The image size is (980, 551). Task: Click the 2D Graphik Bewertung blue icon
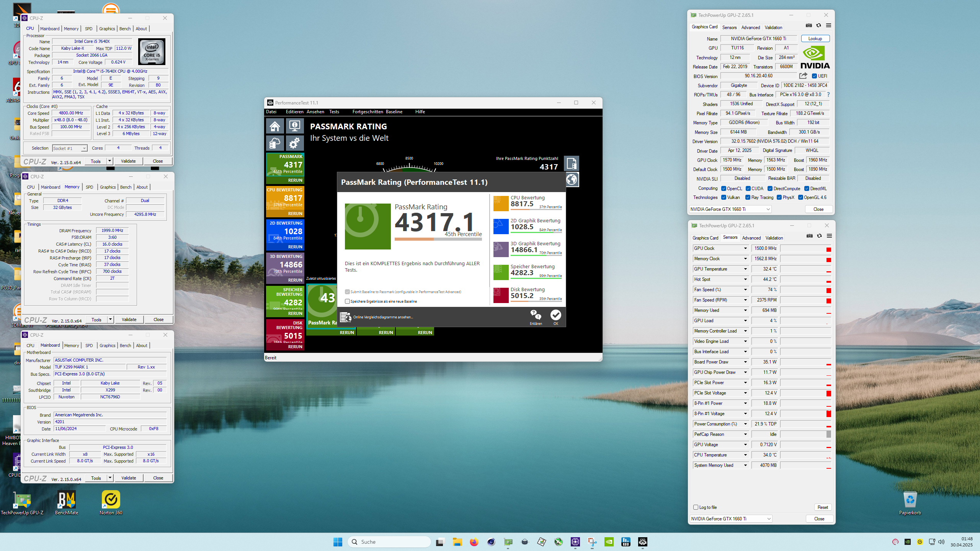click(x=501, y=226)
